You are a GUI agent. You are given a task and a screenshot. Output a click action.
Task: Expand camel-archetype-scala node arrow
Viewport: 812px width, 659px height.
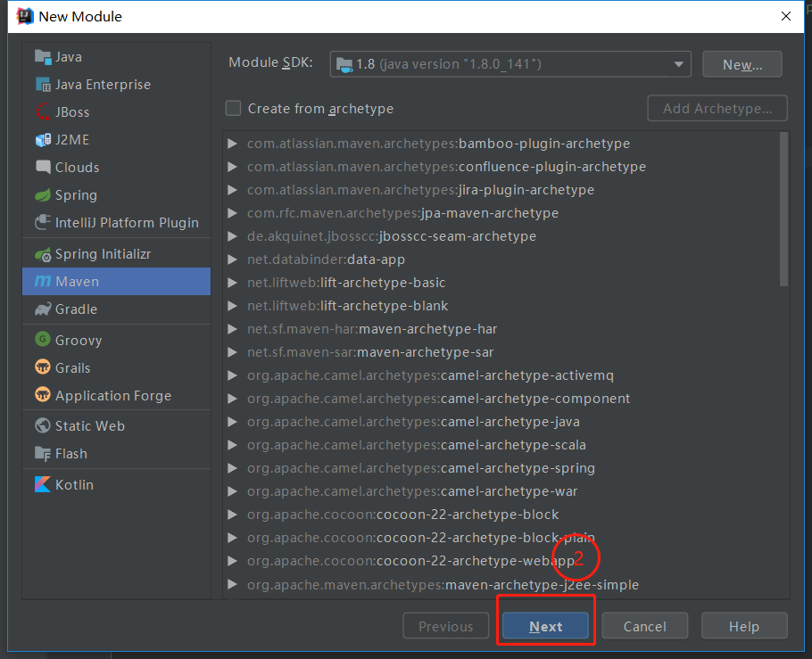tap(233, 445)
